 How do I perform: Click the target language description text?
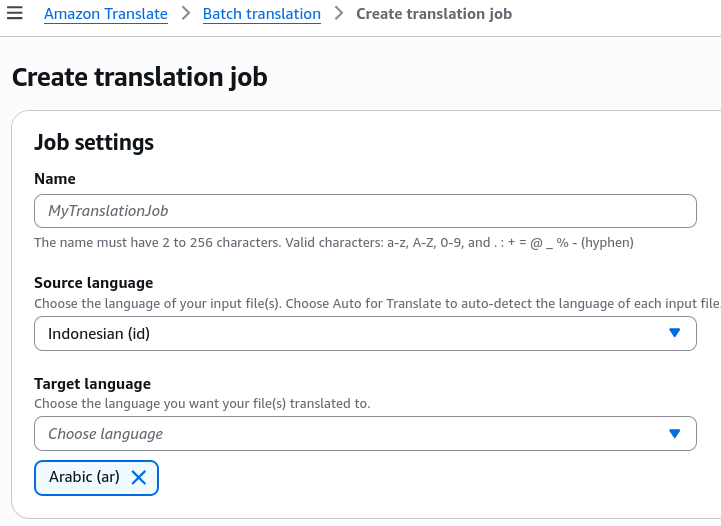pyautogui.click(x=202, y=404)
